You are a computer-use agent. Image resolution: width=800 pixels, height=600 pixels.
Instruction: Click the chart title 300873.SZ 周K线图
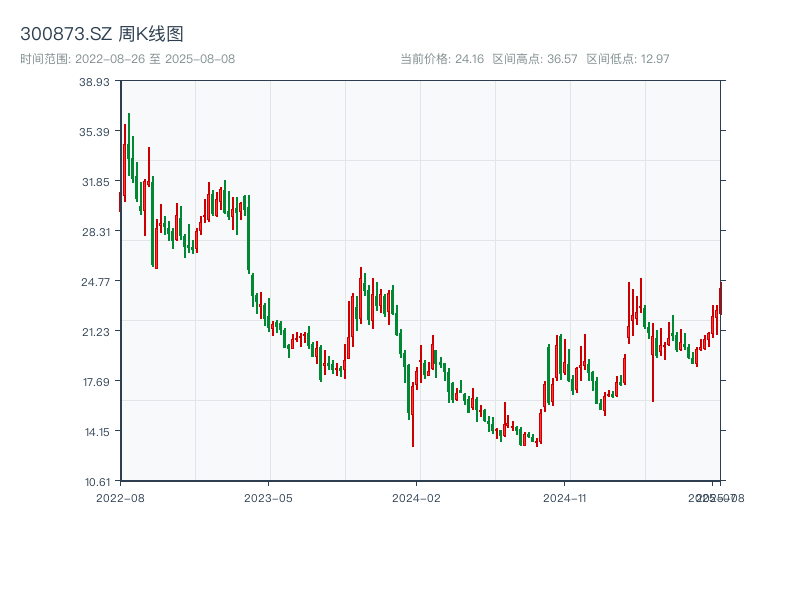(x=102, y=34)
